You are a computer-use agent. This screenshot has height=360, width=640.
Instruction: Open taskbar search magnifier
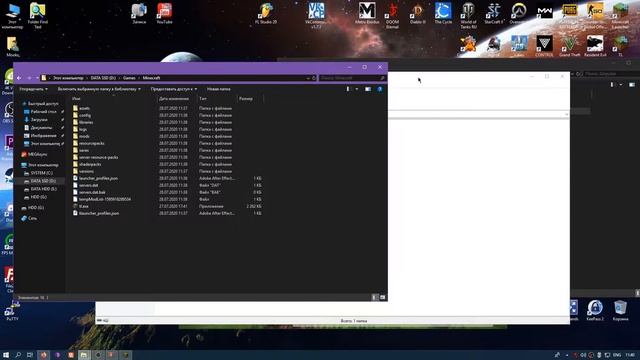tap(18, 355)
